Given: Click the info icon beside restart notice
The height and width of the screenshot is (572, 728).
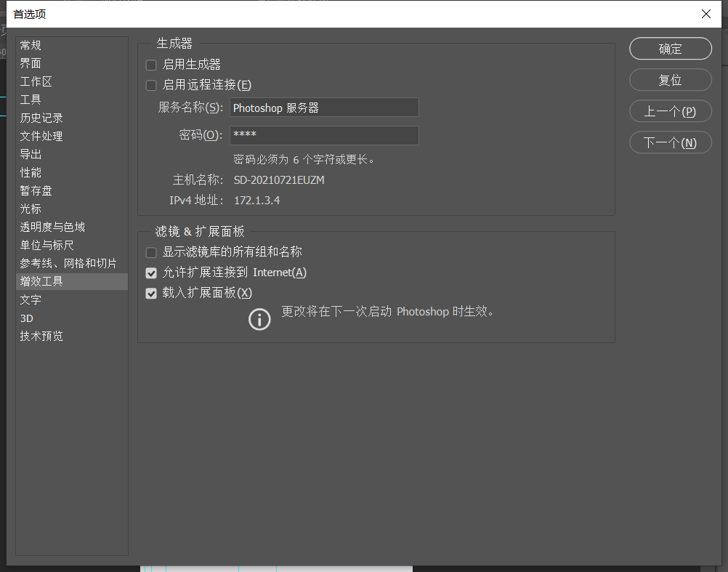Looking at the screenshot, I should 259,319.
